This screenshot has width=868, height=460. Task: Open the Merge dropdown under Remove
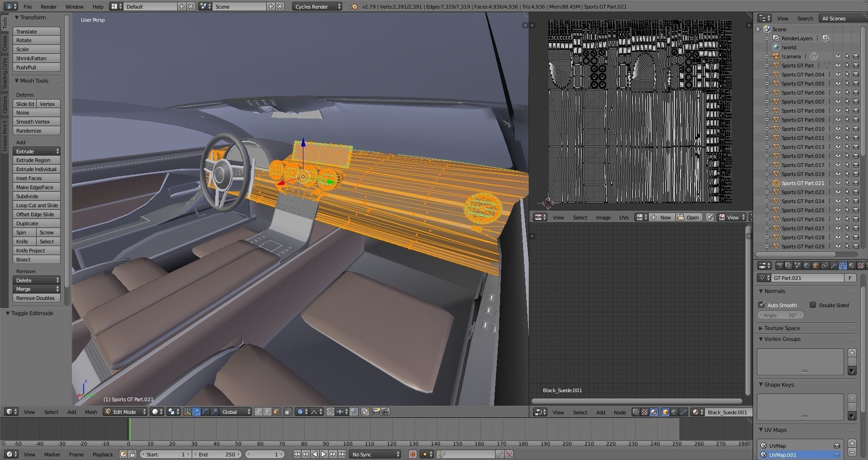(37, 289)
